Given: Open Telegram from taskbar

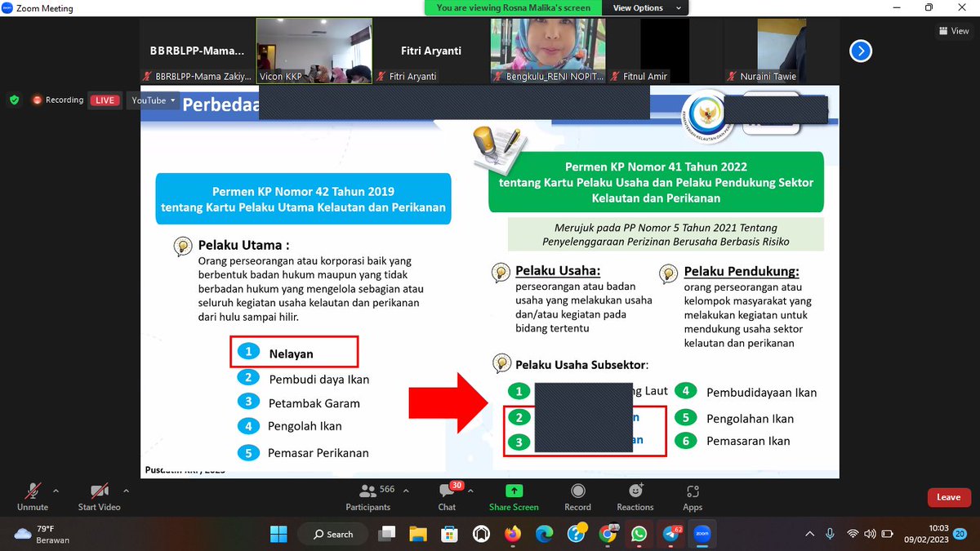Looking at the screenshot, I should tap(671, 534).
